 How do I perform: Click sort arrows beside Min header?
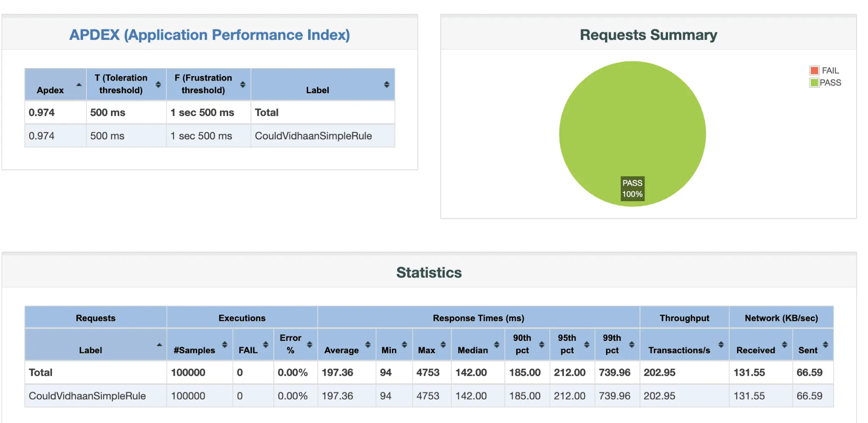point(404,345)
